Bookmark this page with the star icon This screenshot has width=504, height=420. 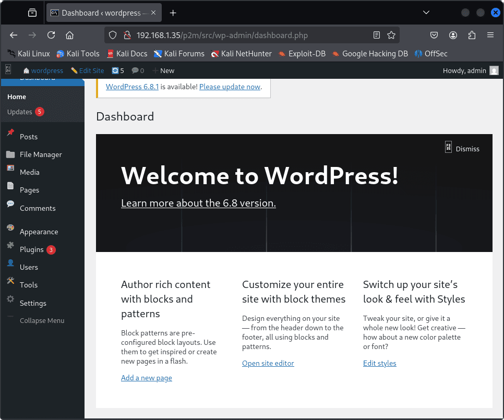(x=391, y=35)
